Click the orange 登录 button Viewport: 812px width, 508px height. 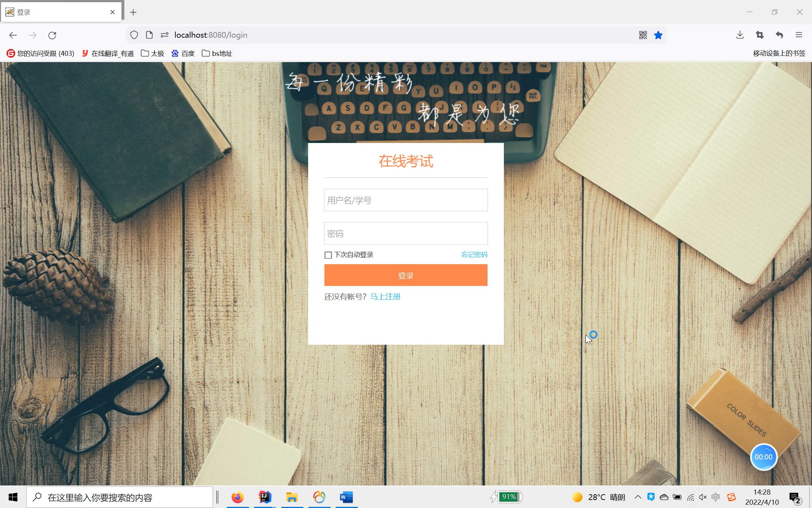tap(406, 275)
